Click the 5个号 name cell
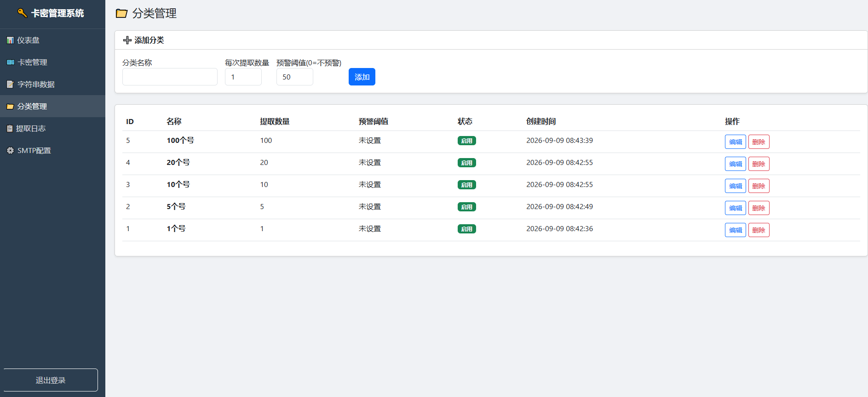This screenshot has height=397, width=868. [x=176, y=207]
